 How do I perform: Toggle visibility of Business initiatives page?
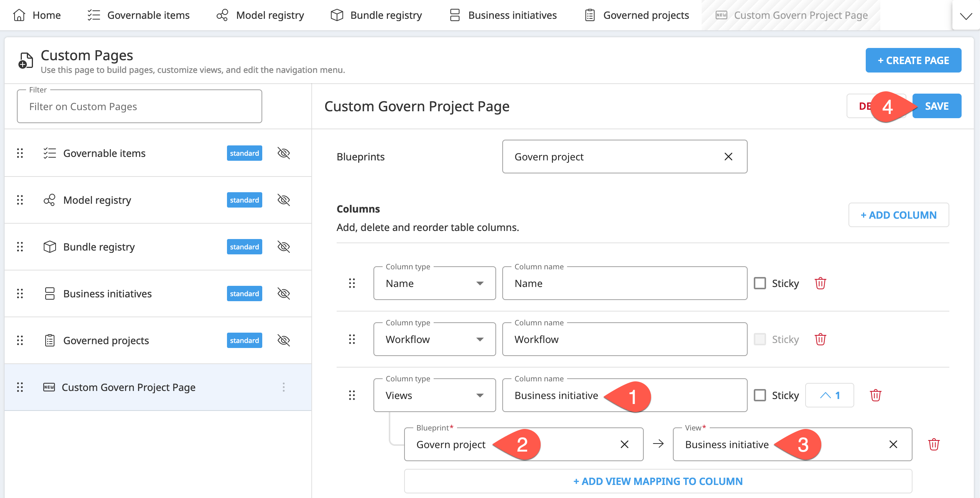point(284,294)
